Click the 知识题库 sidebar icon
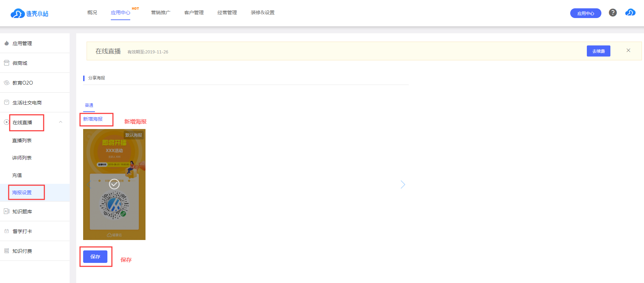The width and height of the screenshot is (644, 283). click(7, 211)
